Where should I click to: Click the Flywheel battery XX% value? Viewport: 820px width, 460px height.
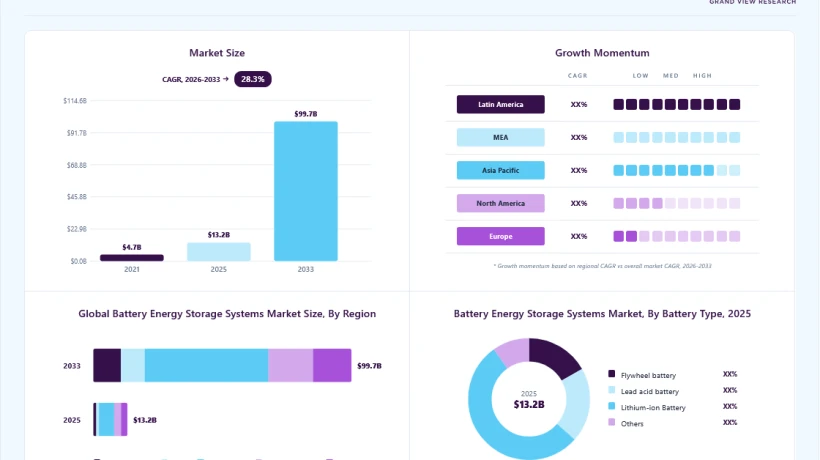coord(730,374)
